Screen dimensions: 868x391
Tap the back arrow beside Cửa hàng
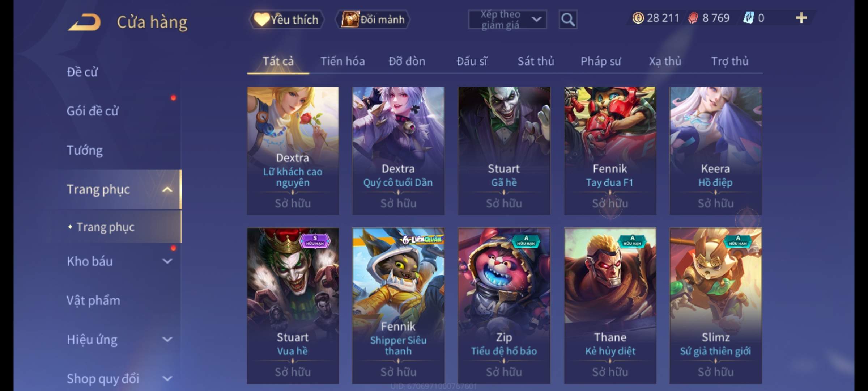pyautogui.click(x=84, y=22)
